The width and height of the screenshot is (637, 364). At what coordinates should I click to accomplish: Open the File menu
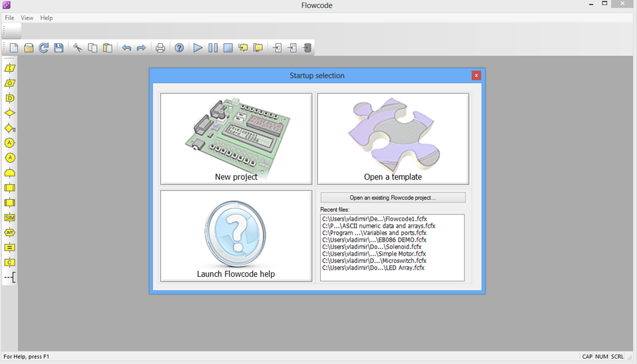pyautogui.click(x=9, y=18)
